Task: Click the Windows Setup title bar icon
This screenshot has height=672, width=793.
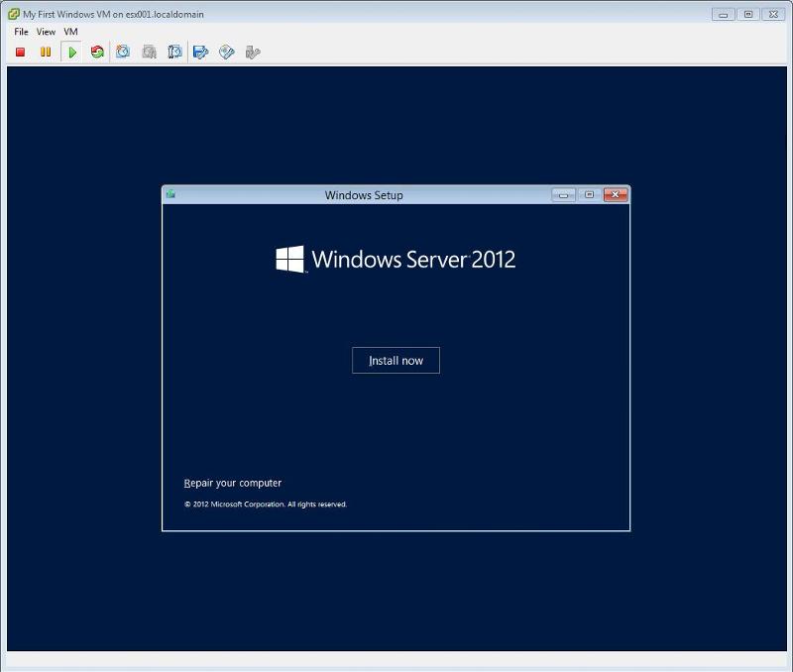Action: click(170, 193)
